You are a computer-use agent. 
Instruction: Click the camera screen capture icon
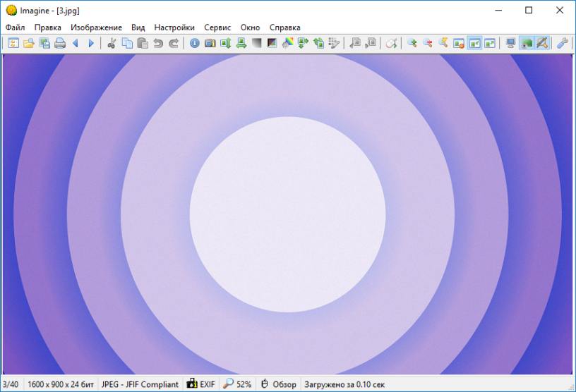(210, 44)
